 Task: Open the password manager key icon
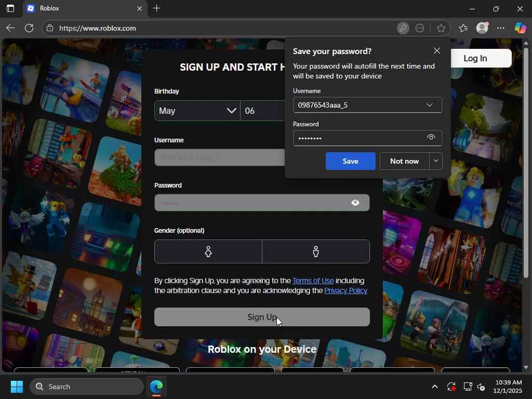pos(403,28)
